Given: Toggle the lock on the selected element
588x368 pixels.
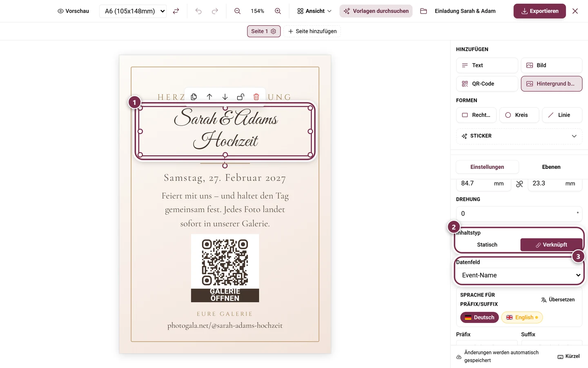Looking at the screenshot, I should coord(241,97).
